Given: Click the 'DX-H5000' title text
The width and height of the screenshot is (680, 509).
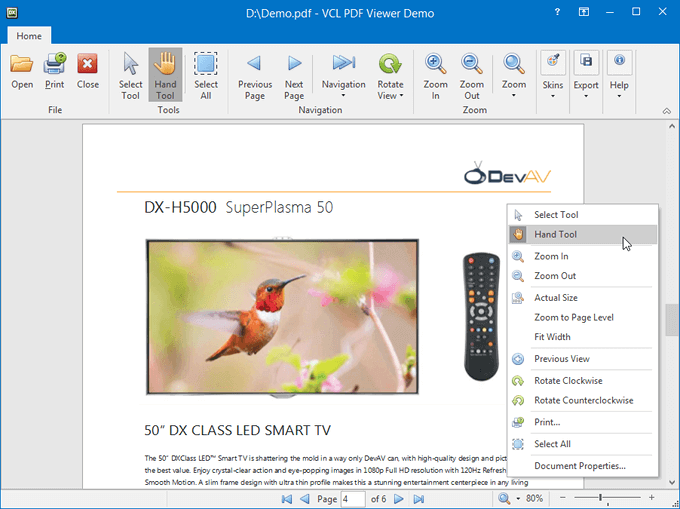Looking at the screenshot, I should pyautogui.click(x=180, y=207).
